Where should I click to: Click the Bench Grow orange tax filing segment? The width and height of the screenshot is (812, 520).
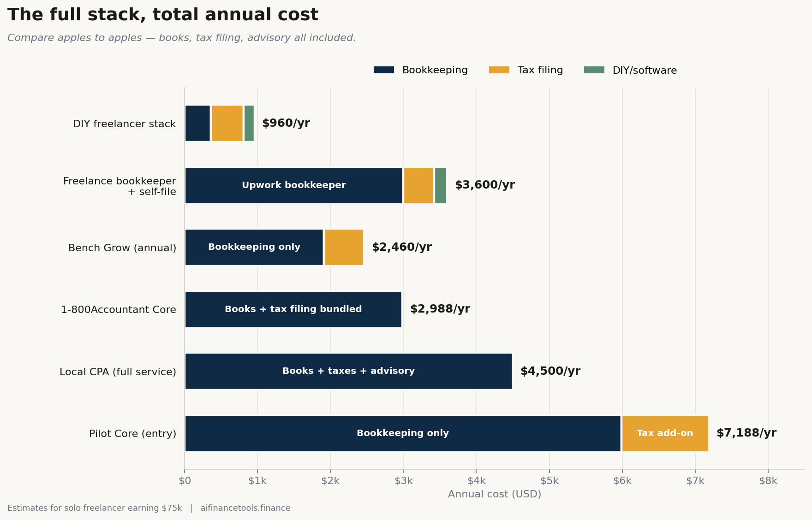click(x=344, y=247)
